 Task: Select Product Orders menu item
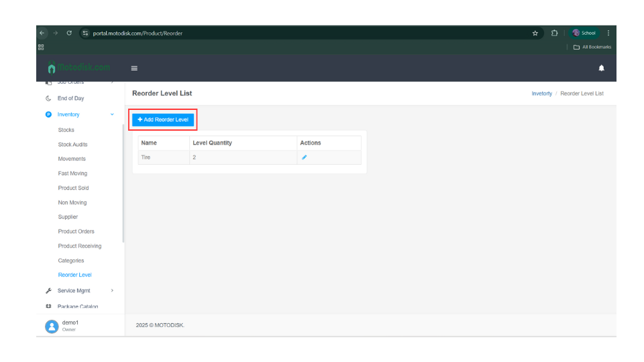[76, 232]
